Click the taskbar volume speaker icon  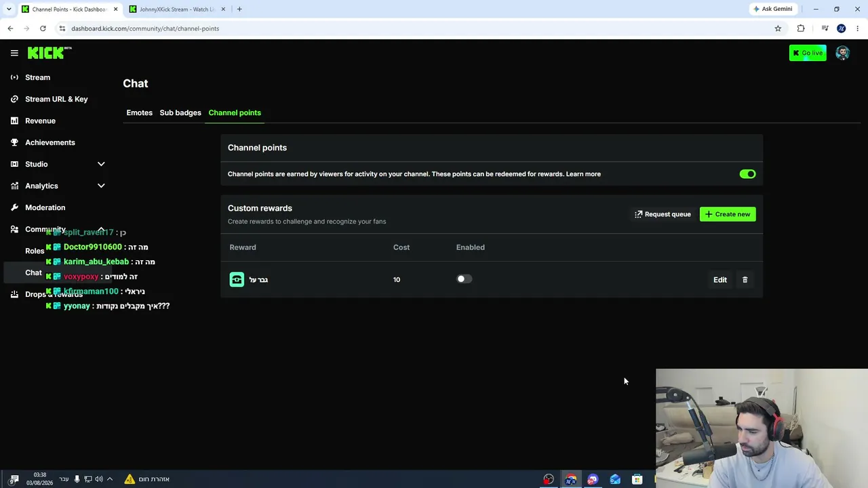(x=99, y=479)
